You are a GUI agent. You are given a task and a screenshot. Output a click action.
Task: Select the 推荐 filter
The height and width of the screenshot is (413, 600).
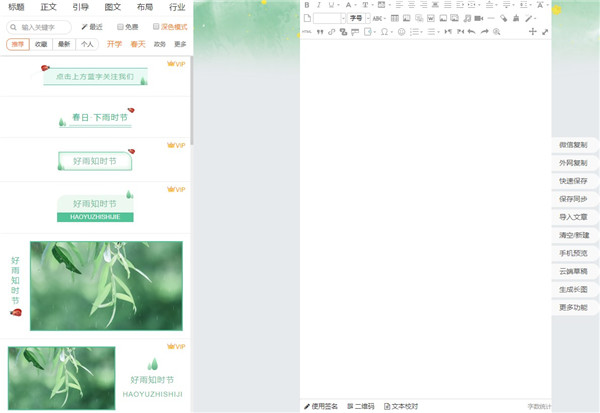tap(18, 44)
